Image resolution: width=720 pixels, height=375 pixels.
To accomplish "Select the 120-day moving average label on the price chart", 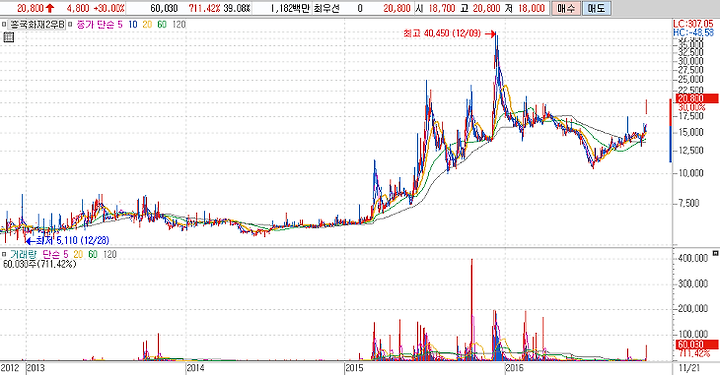I will pyautogui.click(x=179, y=24).
